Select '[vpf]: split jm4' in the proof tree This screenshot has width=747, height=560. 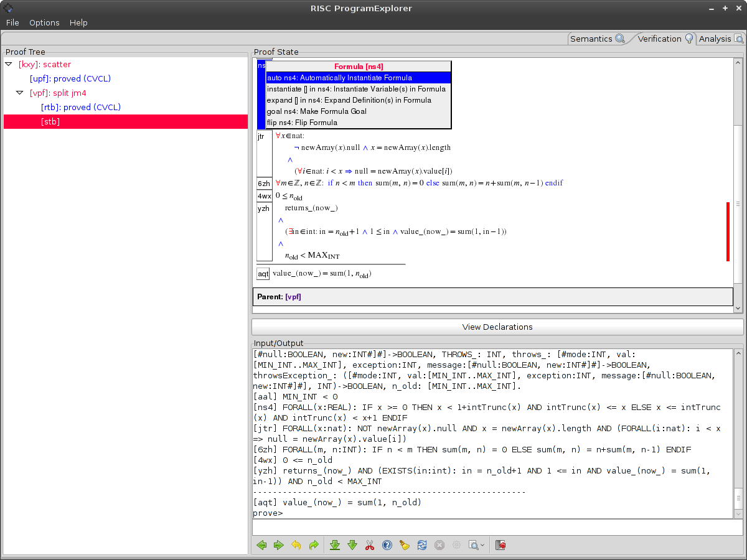tap(58, 93)
